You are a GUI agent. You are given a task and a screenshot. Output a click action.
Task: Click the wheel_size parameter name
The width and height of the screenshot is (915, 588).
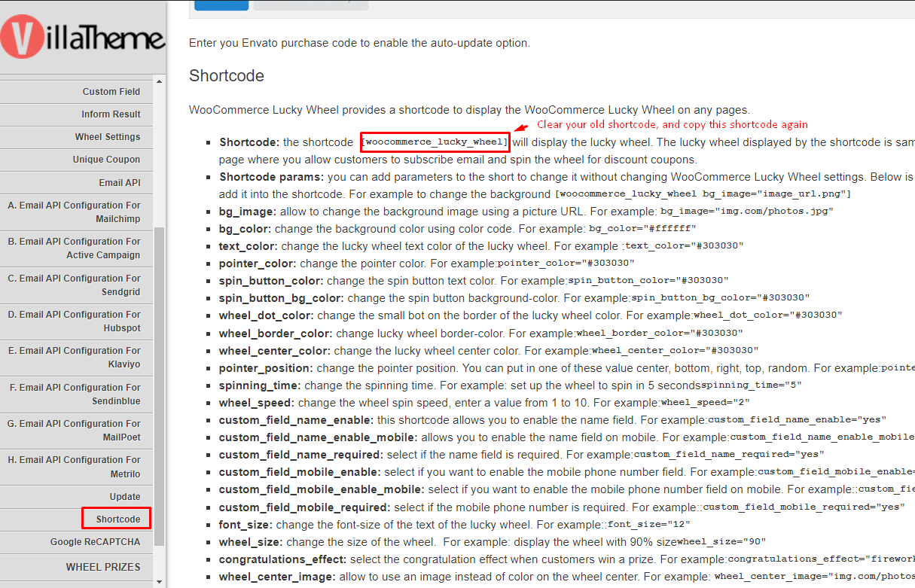(x=252, y=541)
